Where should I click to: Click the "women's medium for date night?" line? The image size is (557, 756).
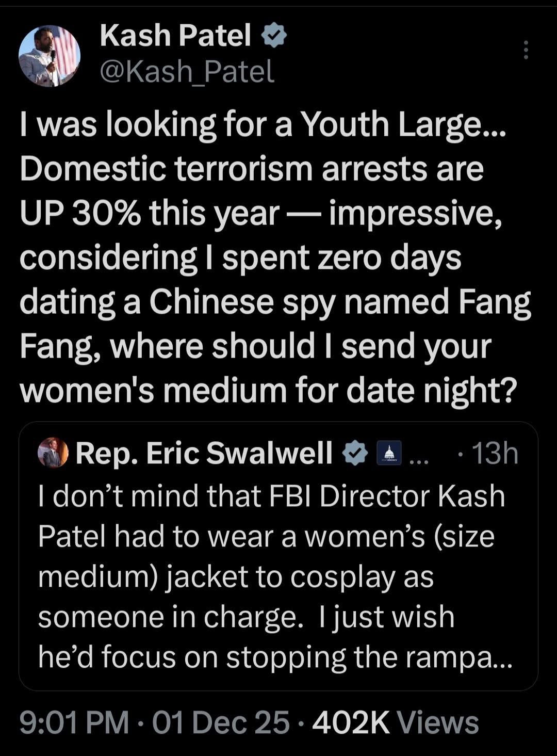click(268, 391)
